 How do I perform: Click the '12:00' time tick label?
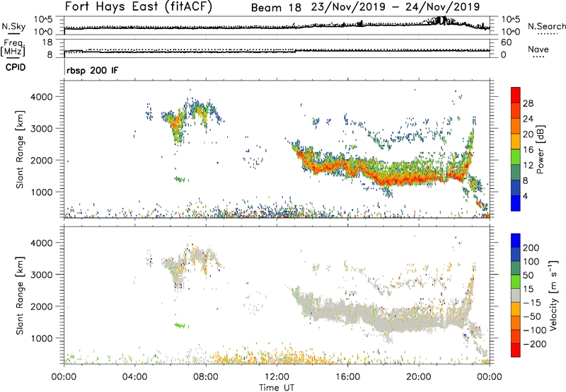[x=277, y=377]
